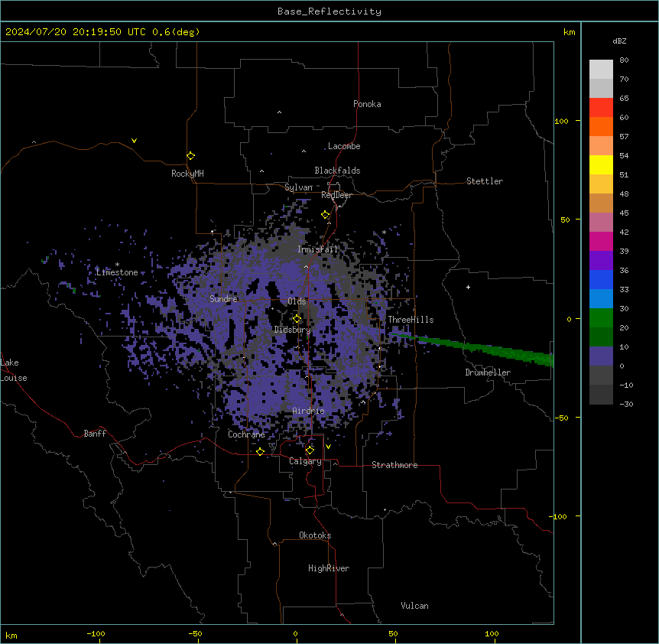Click the dBZ legend heading
The height and width of the screenshot is (644, 659).
(619, 41)
